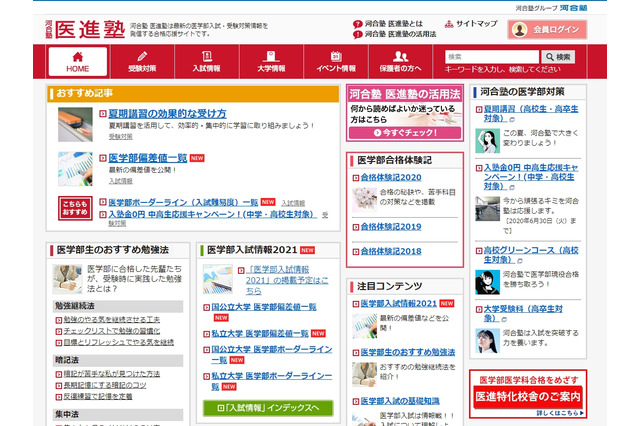Open sidebar 入塾金0円 中高生応援キャンペーン link
This screenshot has height=426, width=640.
click(x=531, y=177)
